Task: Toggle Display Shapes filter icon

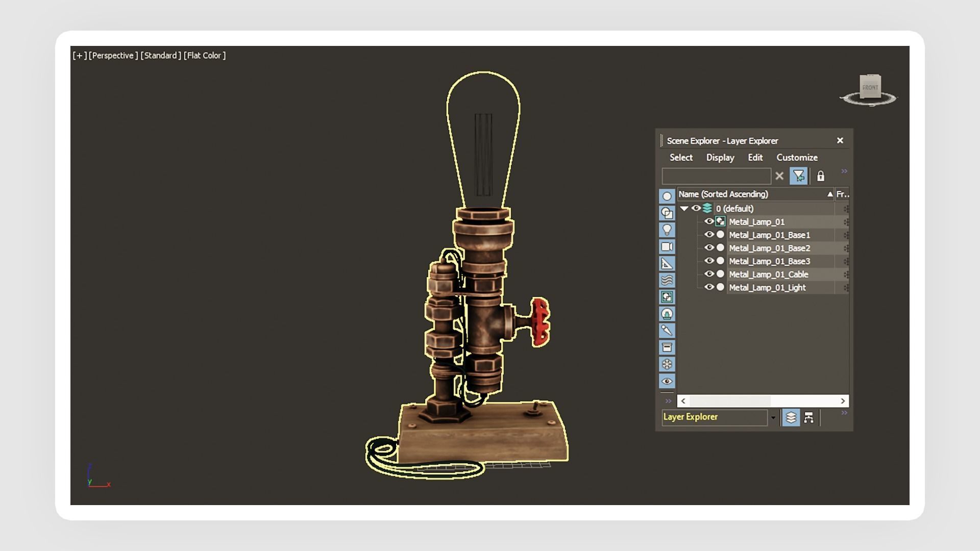Action: coord(667,213)
